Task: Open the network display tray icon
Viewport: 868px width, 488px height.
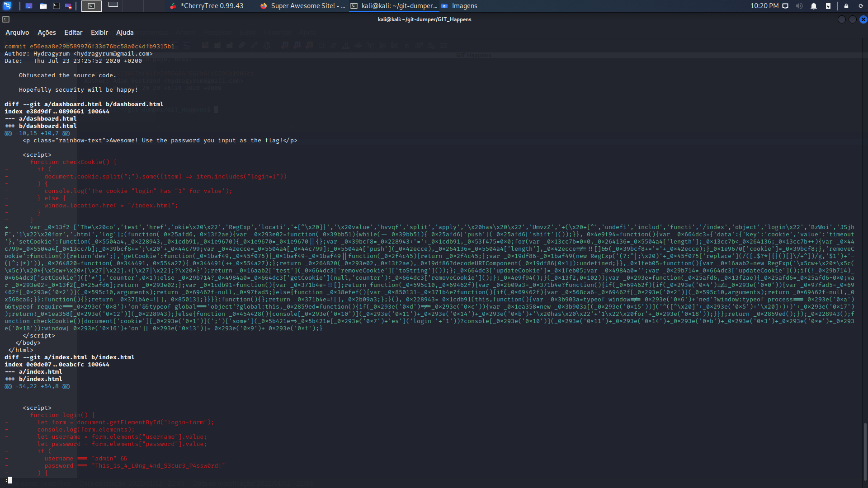Action: pyautogui.click(x=785, y=6)
